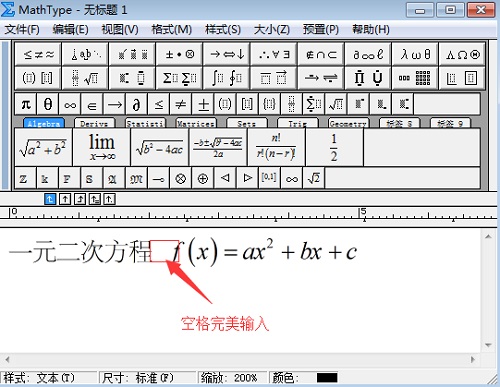Switch to the Algebra tab

[44, 123]
